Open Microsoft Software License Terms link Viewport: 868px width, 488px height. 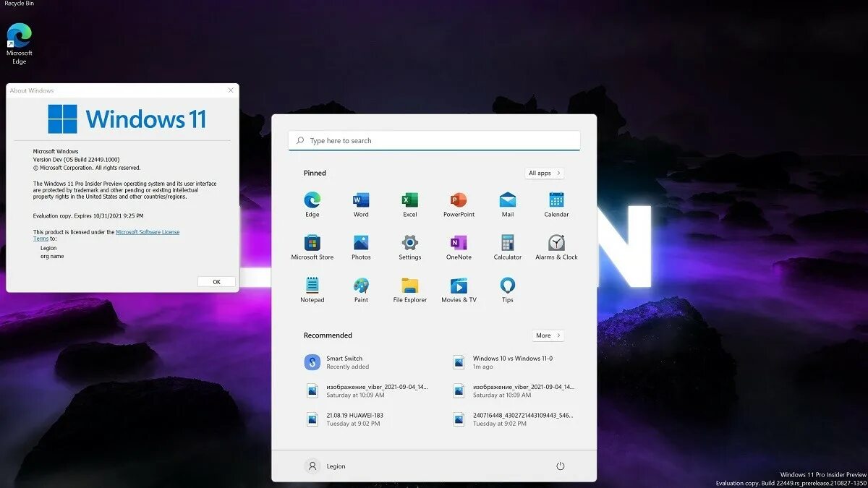coord(106,235)
